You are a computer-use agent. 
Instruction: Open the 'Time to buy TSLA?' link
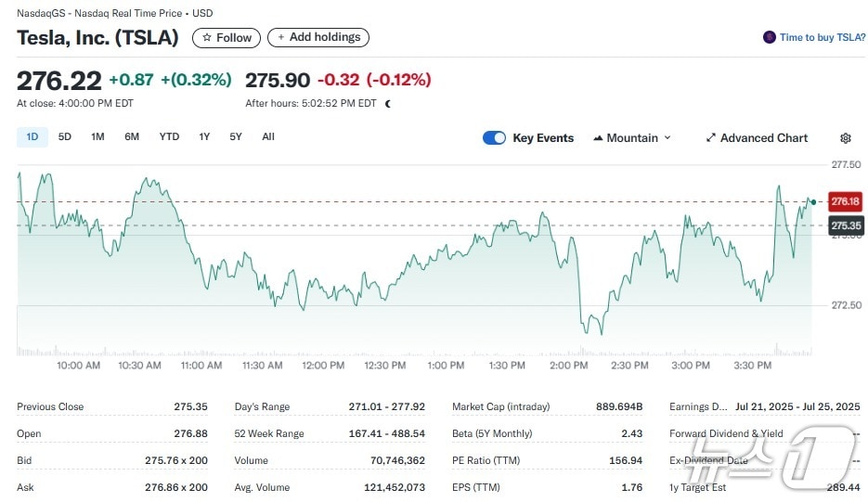coord(821,37)
